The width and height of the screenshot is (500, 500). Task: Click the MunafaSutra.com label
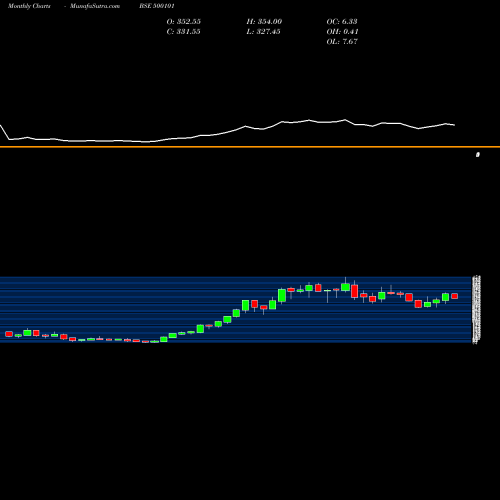click(95, 6)
